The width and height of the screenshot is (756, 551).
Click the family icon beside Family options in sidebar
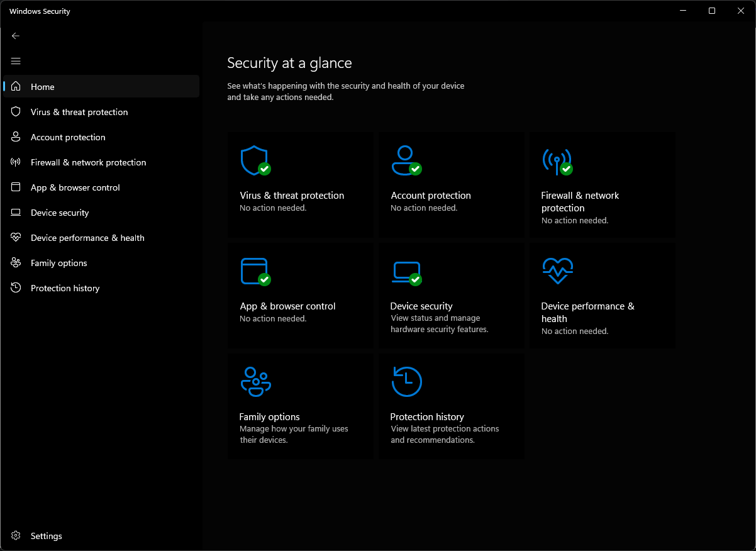click(x=16, y=263)
